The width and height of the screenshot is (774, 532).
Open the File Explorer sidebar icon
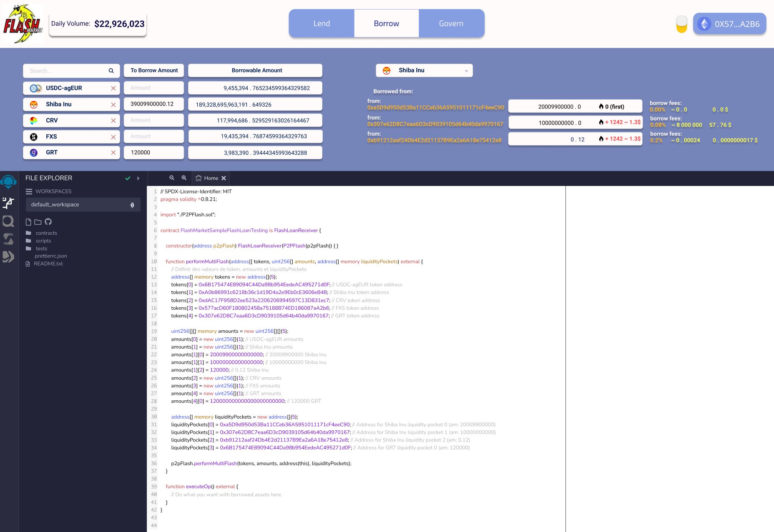coord(8,203)
